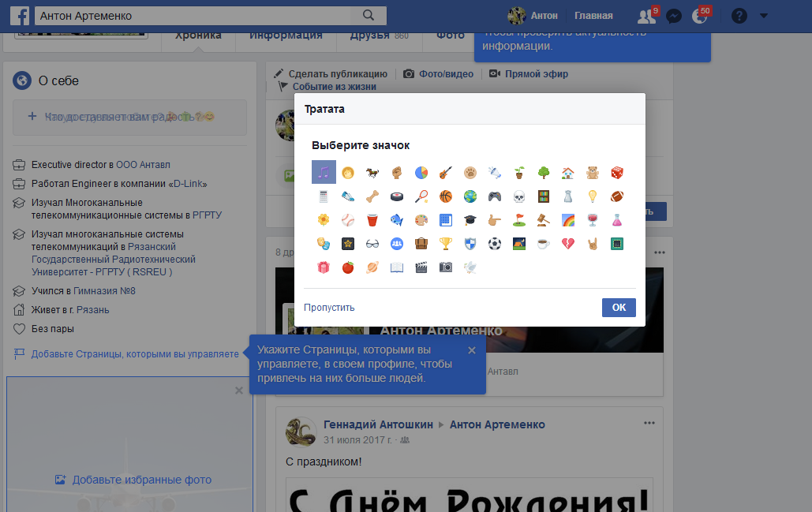The width and height of the screenshot is (812, 512).
Task: Pick the broken heart icon
Action: click(567, 244)
